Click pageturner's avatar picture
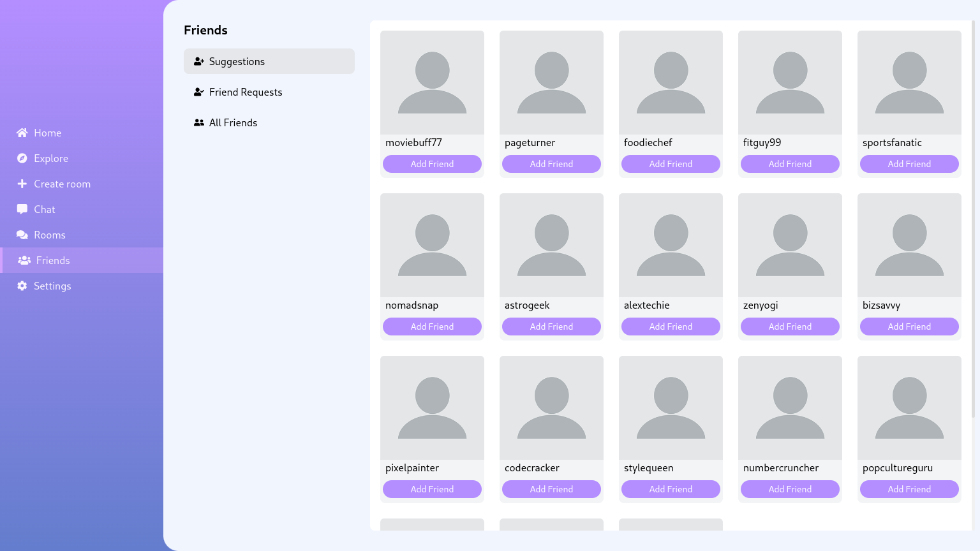The height and width of the screenshot is (551, 980). [551, 82]
